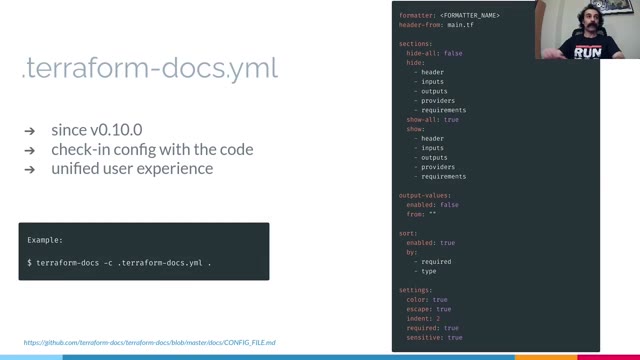Click the 'hide-all: false' line
This screenshot has width=640, height=360.
pyautogui.click(x=434, y=53)
